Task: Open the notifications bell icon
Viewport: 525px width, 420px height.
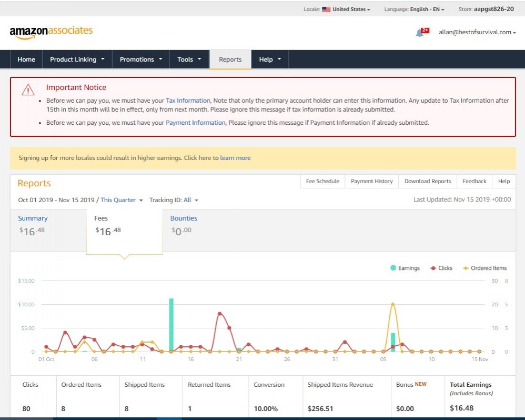Action: pos(420,33)
